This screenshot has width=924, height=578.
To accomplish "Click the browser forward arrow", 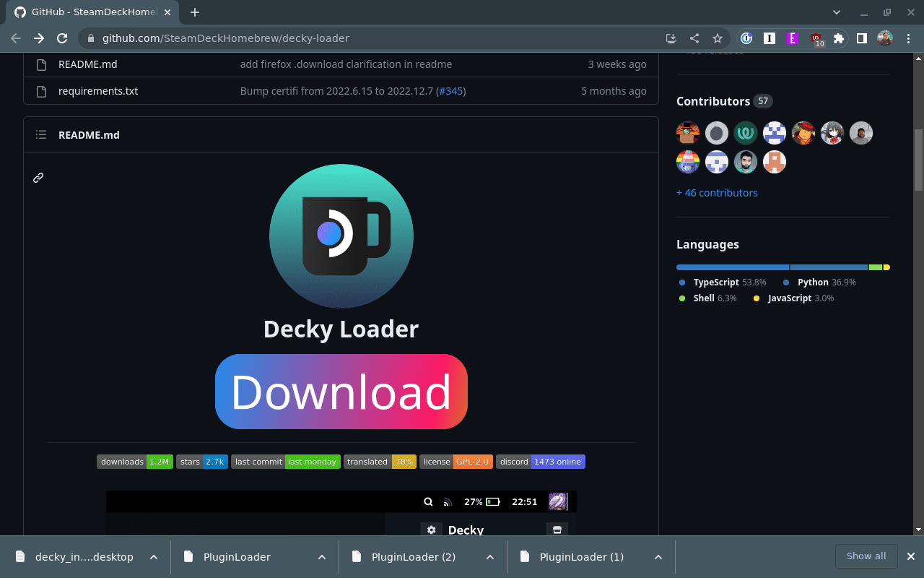I will point(39,38).
